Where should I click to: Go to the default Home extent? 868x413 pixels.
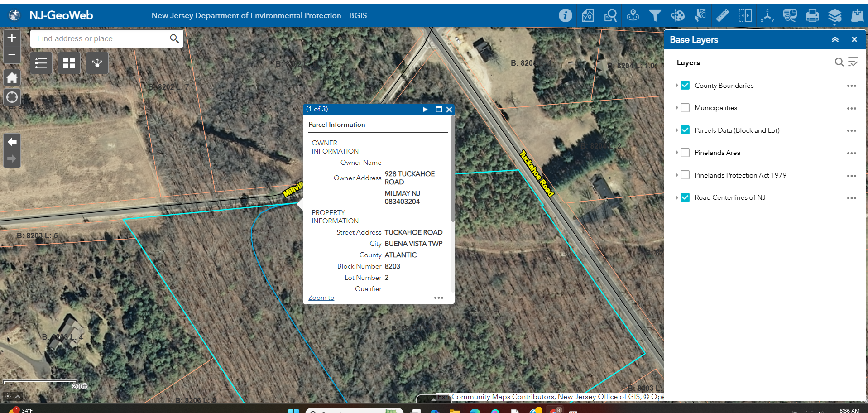pyautogui.click(x=12, y=78)
